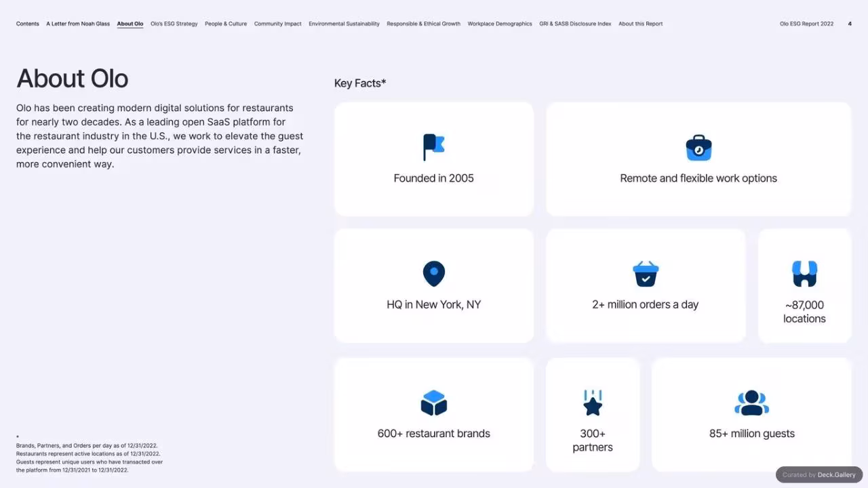Click the map pin icon for HQ
Image resolution: width=868 pixels, height=488 pixels.
coord(434,274)
